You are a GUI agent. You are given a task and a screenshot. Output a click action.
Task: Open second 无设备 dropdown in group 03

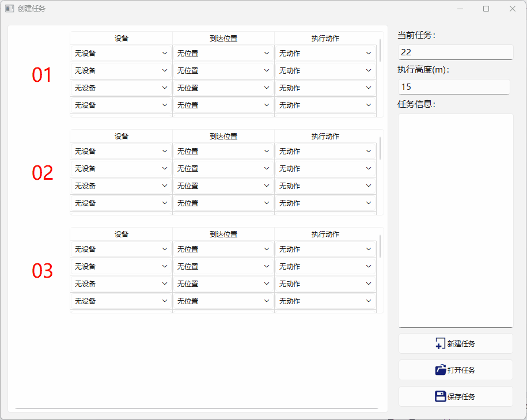tap(122, 266)
